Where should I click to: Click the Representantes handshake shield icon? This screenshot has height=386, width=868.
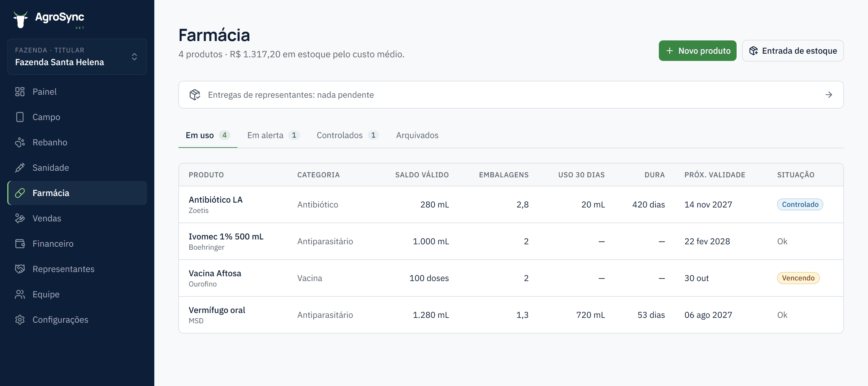point(20,269)
